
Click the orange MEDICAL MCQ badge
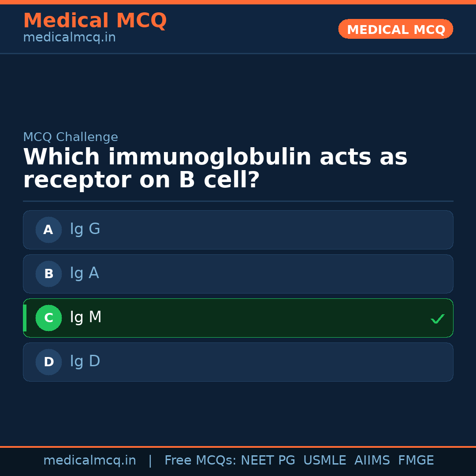[395, 29]
